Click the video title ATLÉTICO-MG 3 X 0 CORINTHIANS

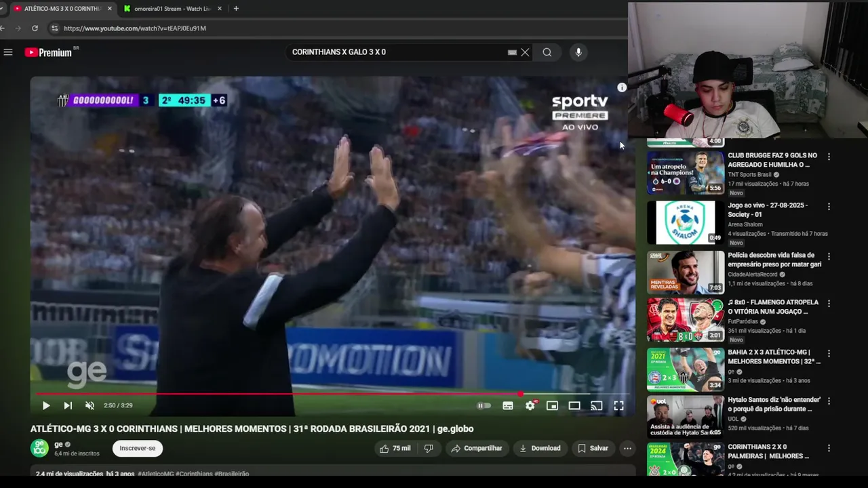click(252, 429)
